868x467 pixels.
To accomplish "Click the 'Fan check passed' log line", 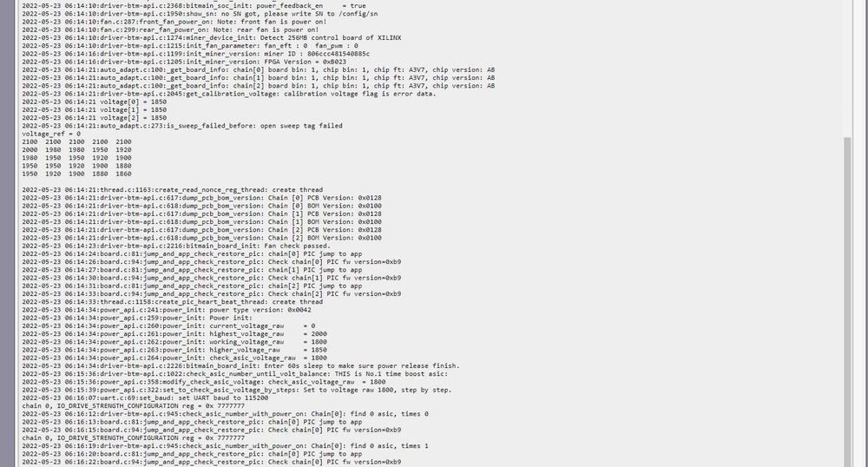I will pyautogui.click(x=176, y=246).
